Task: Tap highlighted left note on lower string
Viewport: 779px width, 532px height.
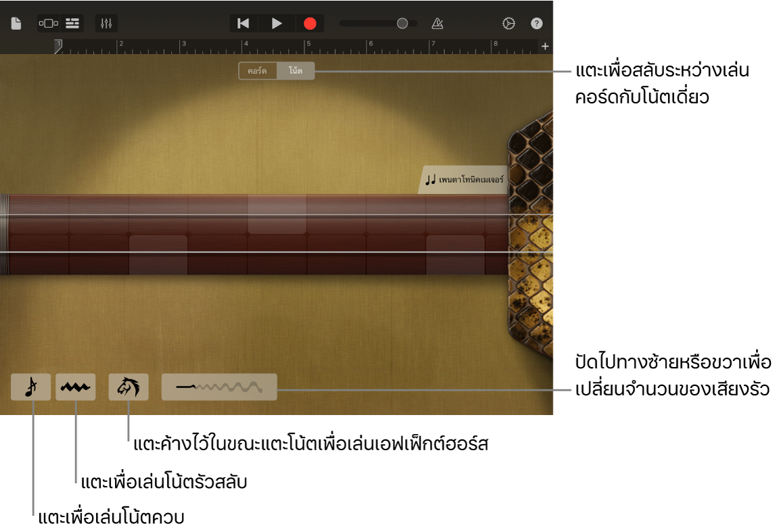Action: (x=158, y=255)
